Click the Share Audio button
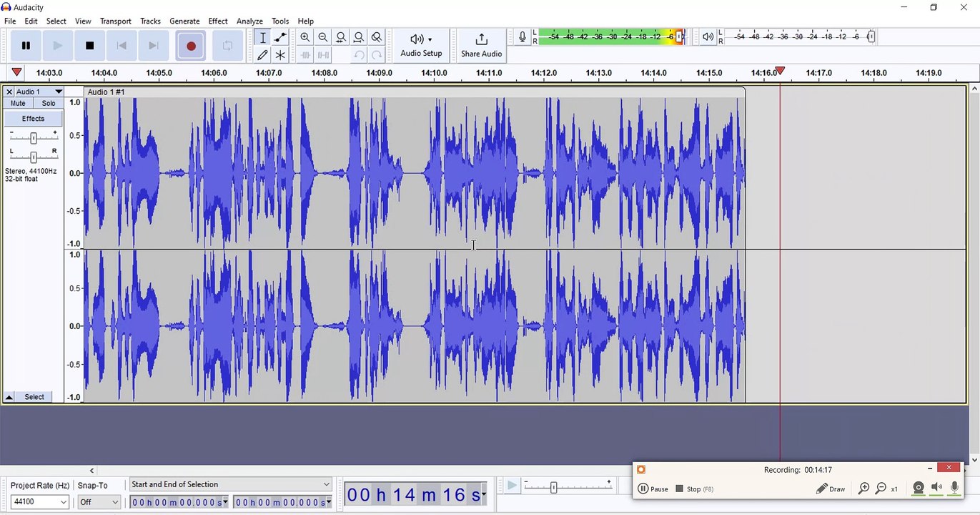 click(481, 46)
